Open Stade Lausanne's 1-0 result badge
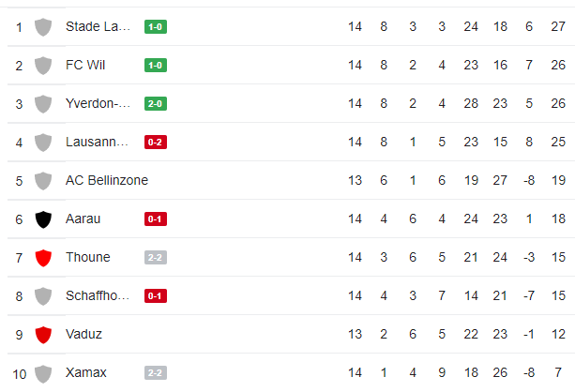This screenshot has height=392, width=575. (x=156, y=27)
